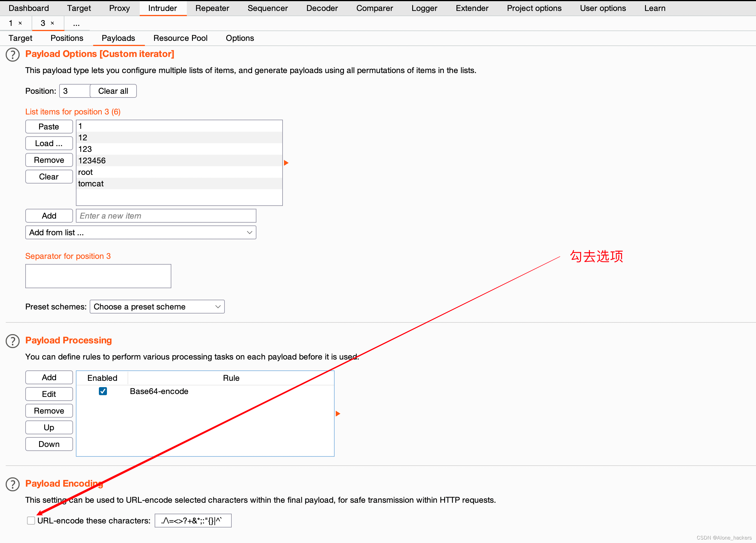Close Intruder attack tab 1

point(20,23)
